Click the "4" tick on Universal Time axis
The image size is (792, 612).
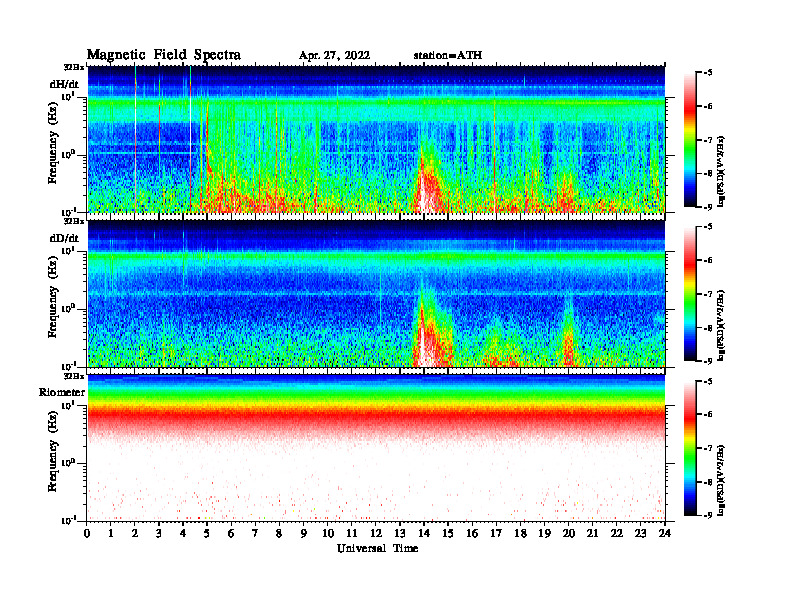tap(183, 533)
